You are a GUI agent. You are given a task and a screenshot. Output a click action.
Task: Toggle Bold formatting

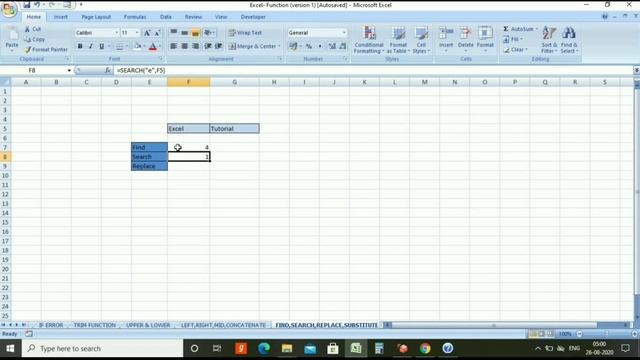(x=80, y=46)
